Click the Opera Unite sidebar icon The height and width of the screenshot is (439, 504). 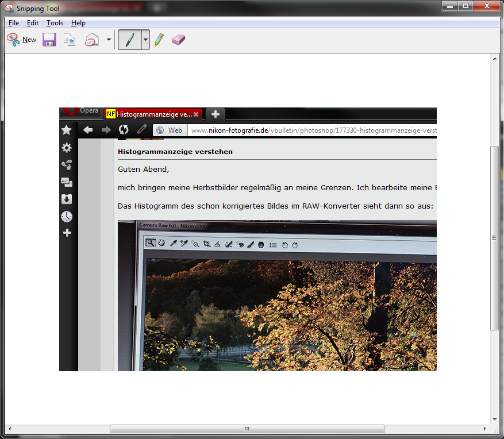tap(67, 165)
